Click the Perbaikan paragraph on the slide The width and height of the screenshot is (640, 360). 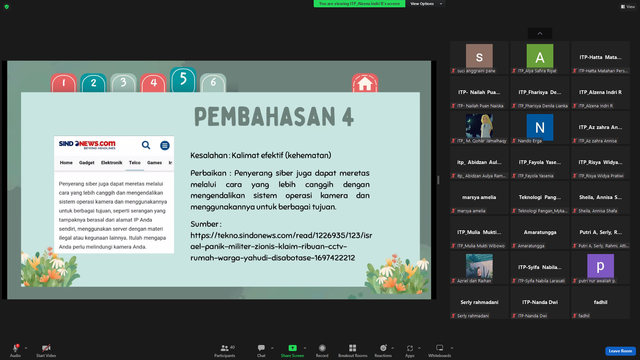pyautogui.click(x=280, y=190)
